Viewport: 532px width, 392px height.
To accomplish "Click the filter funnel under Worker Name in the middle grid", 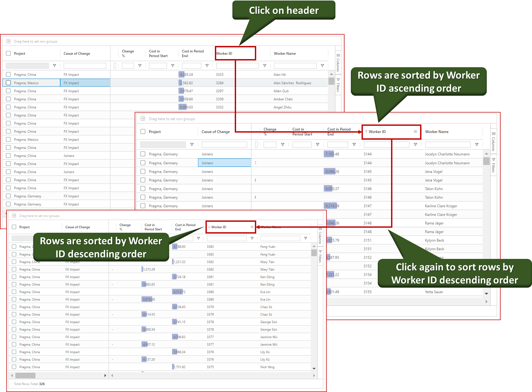I will point(477,145).
